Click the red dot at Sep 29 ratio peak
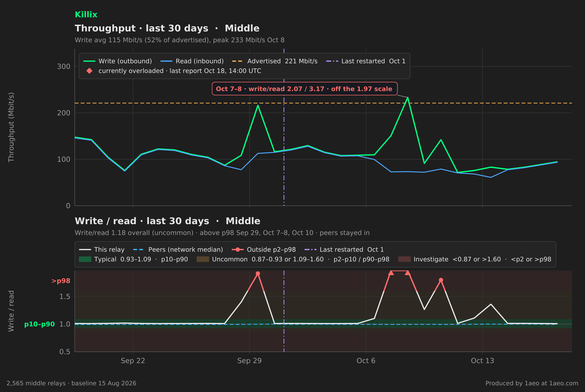585x392 pixels. click(x=258, y=273)
